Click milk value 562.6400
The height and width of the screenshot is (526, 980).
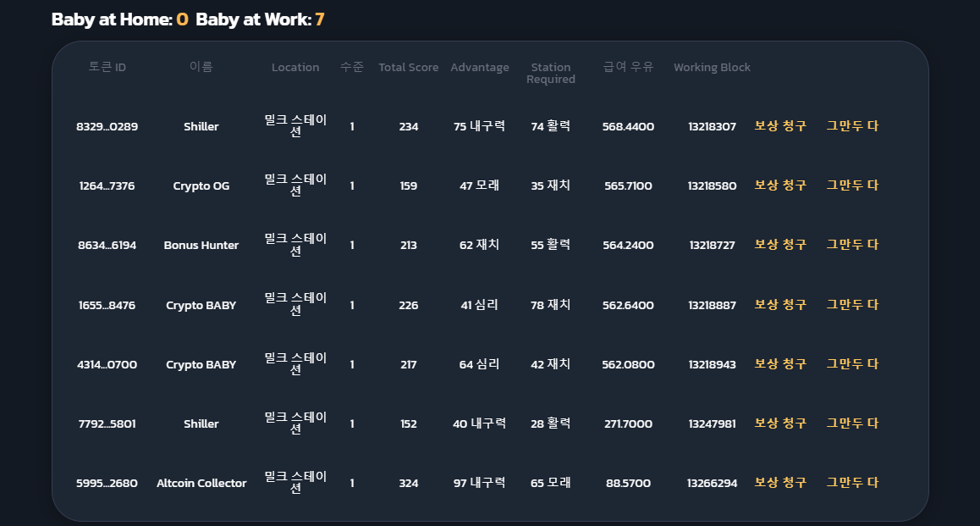coord(628,305)
